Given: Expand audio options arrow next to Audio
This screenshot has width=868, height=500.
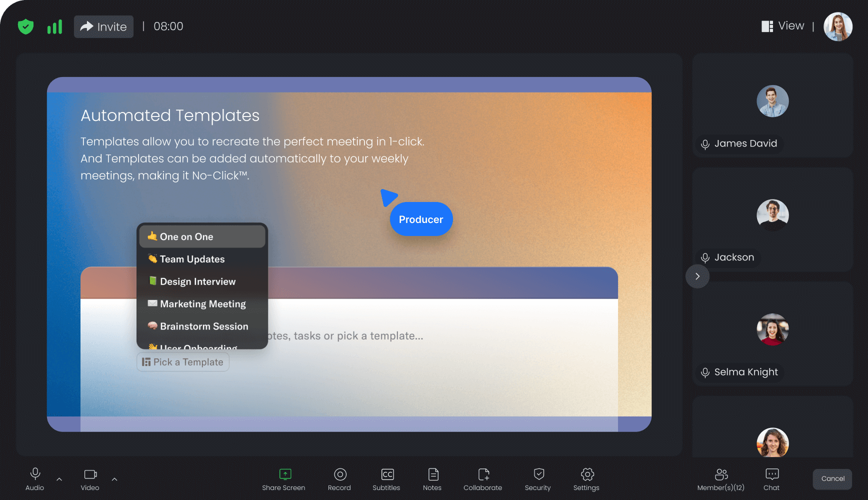Looking at the screenshot, I should (x=59, y=479).
